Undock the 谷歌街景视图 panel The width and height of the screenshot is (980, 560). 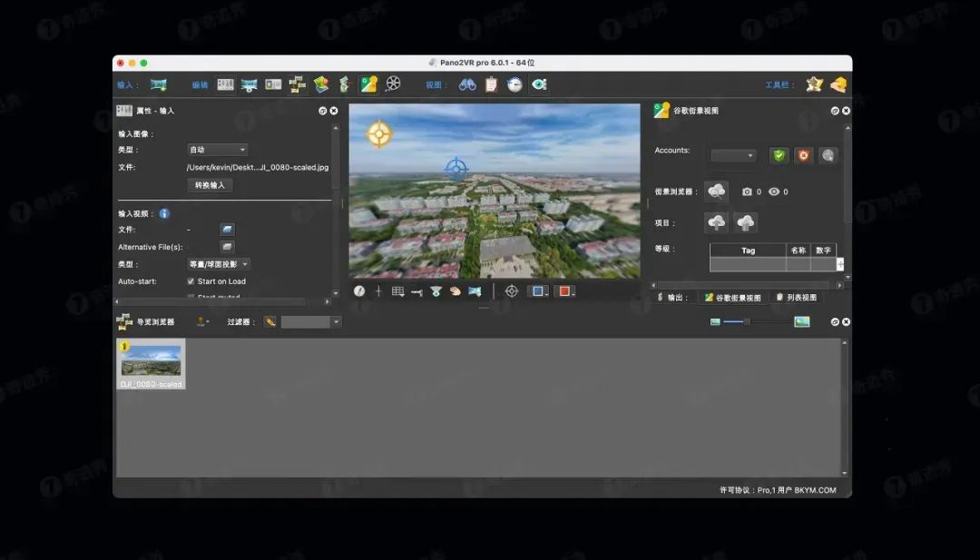pyautogui.click(x=835, y=111)
